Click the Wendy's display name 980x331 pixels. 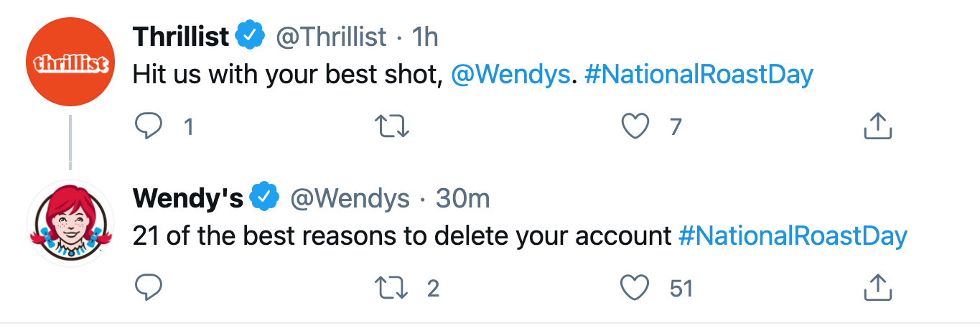tap(188, 198)
